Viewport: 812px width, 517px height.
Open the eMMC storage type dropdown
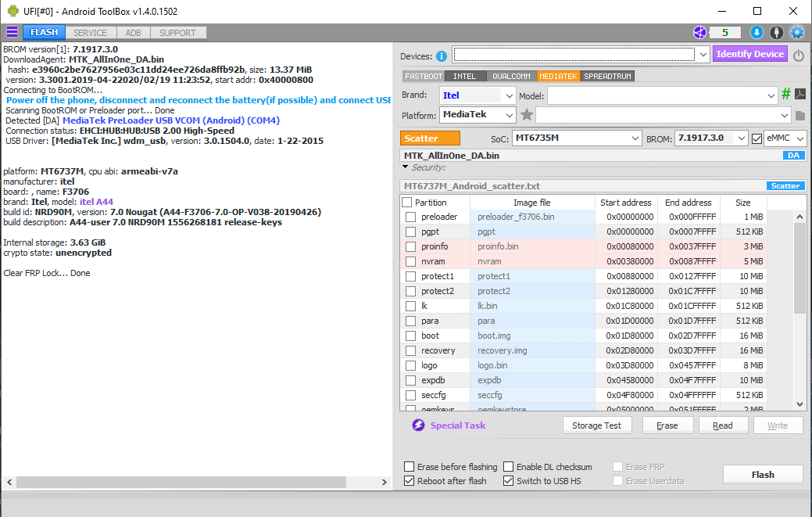pos(800,138)
